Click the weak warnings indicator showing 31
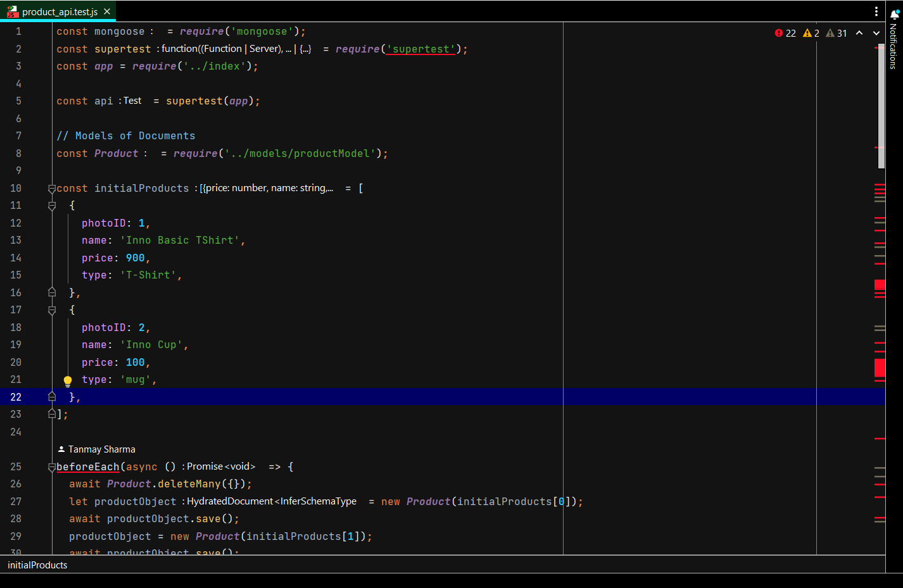The width and height of the screenshot is (903, 588). tap(837, 34)
